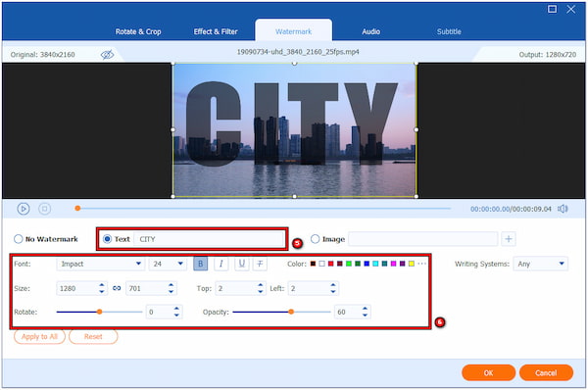Click the plus icon to add watermark image

(x=509, y=239)
